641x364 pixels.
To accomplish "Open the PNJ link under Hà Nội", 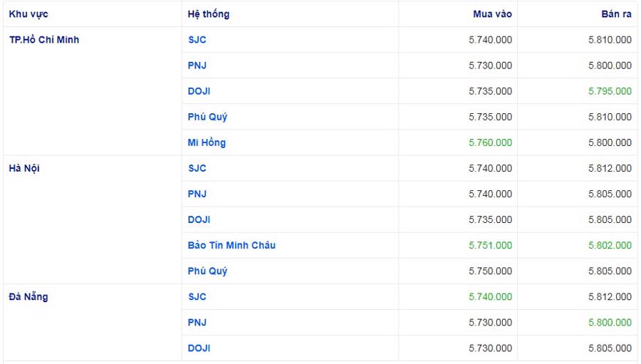I will (197, 194).
